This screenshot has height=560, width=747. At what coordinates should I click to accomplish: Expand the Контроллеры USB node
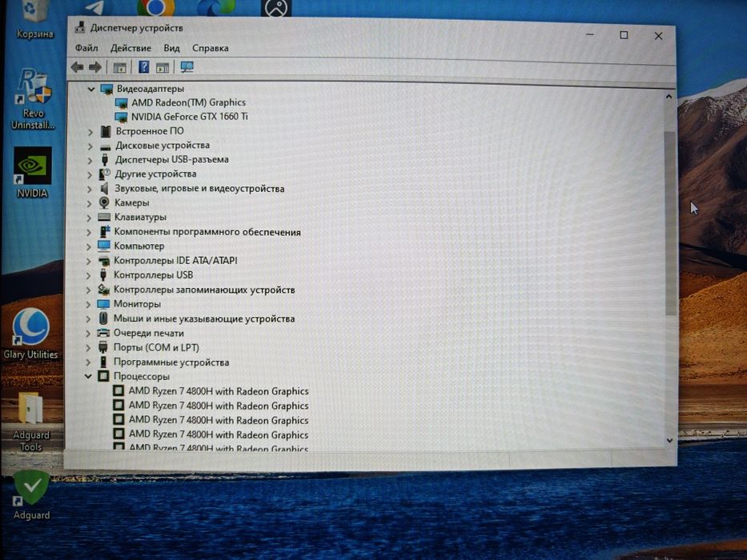tap(89, 275)
